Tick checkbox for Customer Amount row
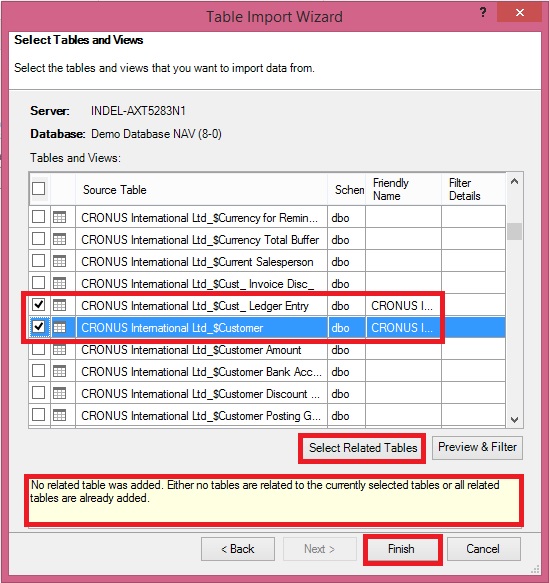The width and height of the screenshot is (549, 583). pos(39,349)
